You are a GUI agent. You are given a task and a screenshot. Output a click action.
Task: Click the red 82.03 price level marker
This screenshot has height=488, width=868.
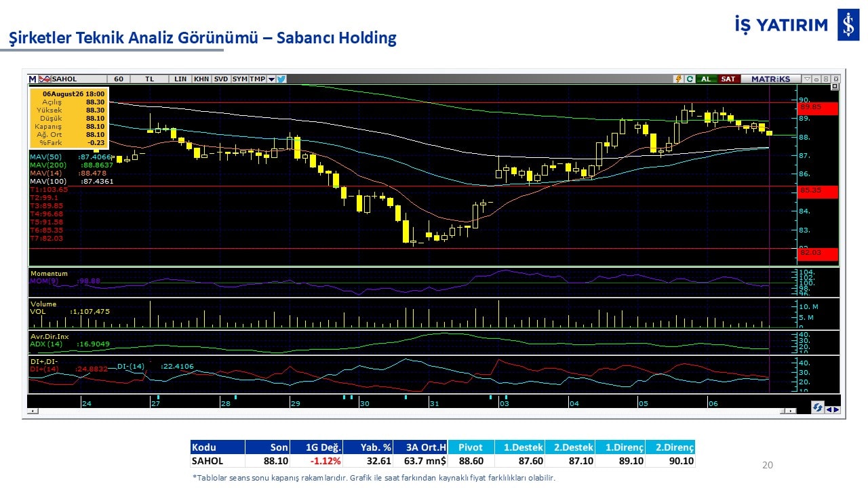tap(818, 253)
